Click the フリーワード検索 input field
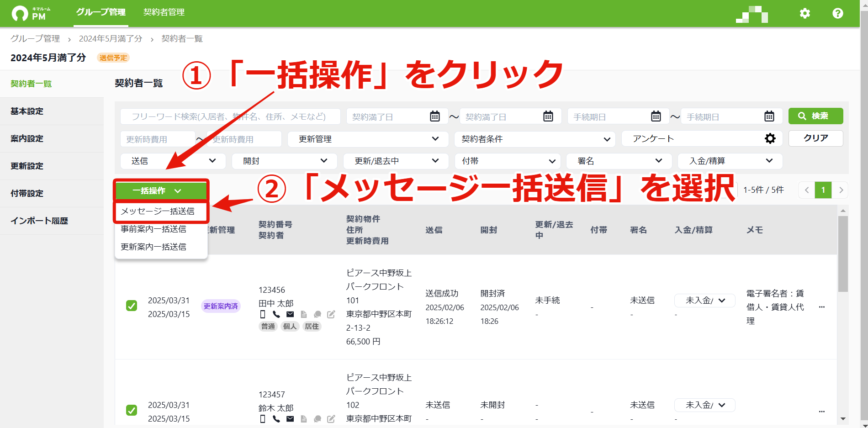Screen dimensions: 868x428 tap(230, 116)
